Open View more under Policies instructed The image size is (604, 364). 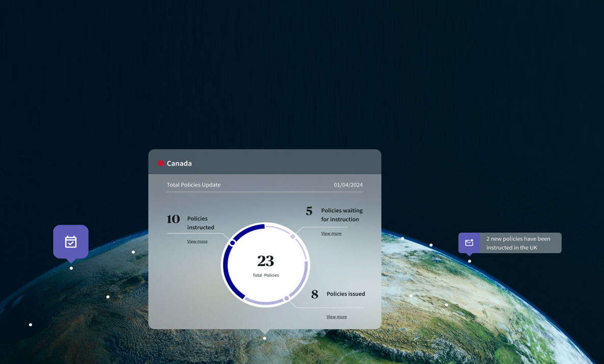[x=197, y=242]
